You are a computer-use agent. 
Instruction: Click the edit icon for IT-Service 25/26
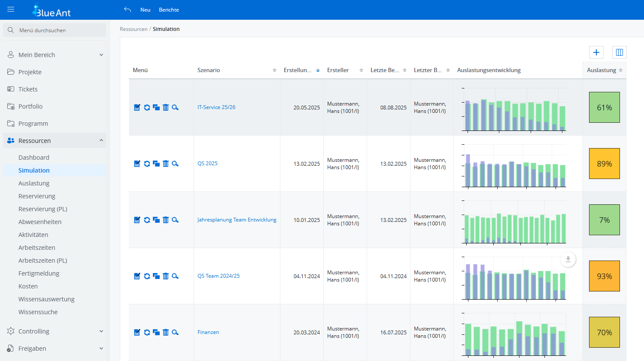tap(137, 107)
